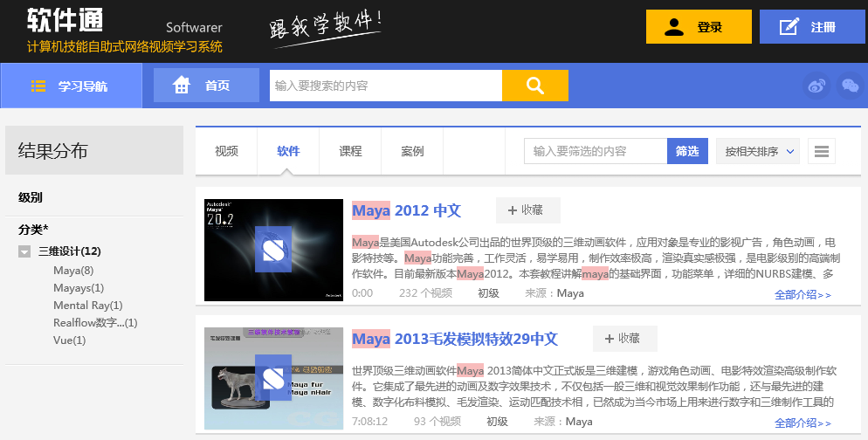Image resolution: width=868 pixels, height=440 pixels.
Task: Switch to the 视频 tab
Action: click(226, 151)
